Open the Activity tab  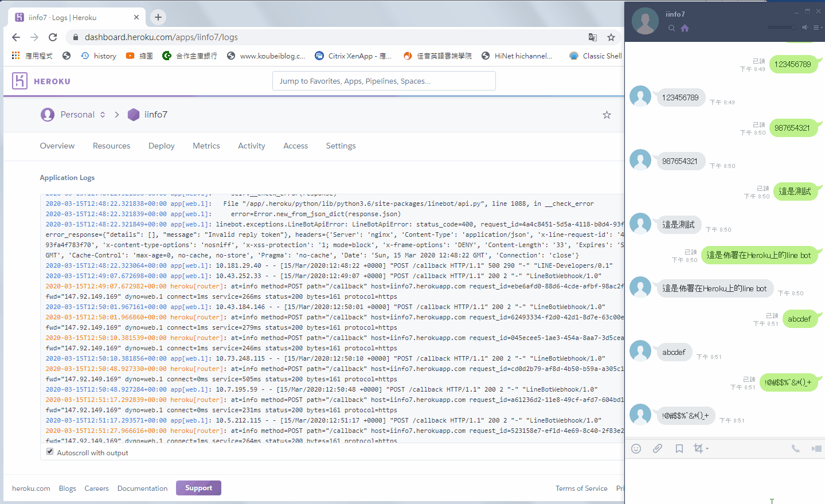(251, 146)
